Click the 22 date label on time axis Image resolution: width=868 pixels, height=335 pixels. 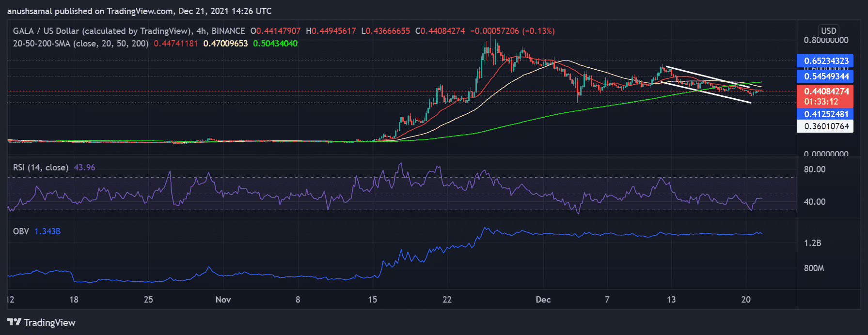[x=447, y=300]
